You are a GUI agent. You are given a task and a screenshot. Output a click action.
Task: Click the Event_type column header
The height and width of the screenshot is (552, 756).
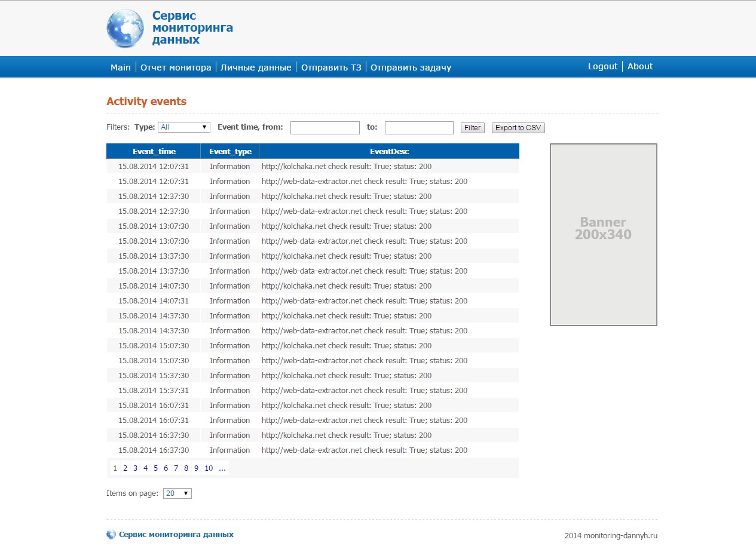[x=230, y=151]
